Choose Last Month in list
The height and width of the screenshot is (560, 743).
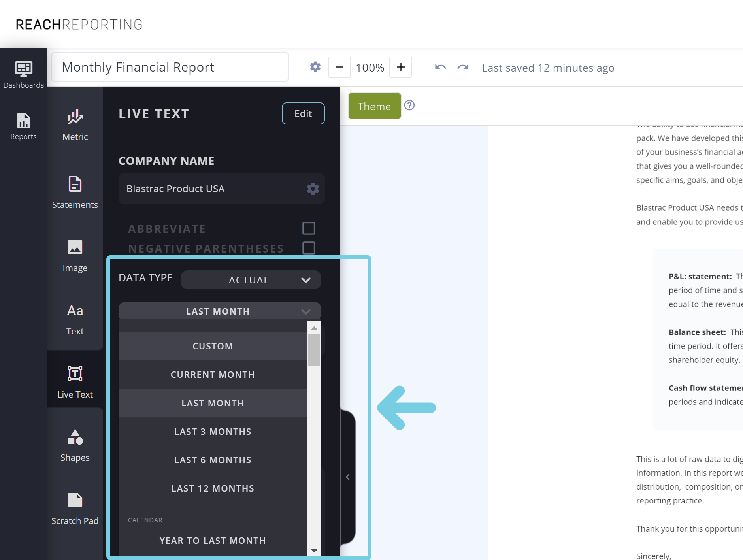(x=213, y=403)
